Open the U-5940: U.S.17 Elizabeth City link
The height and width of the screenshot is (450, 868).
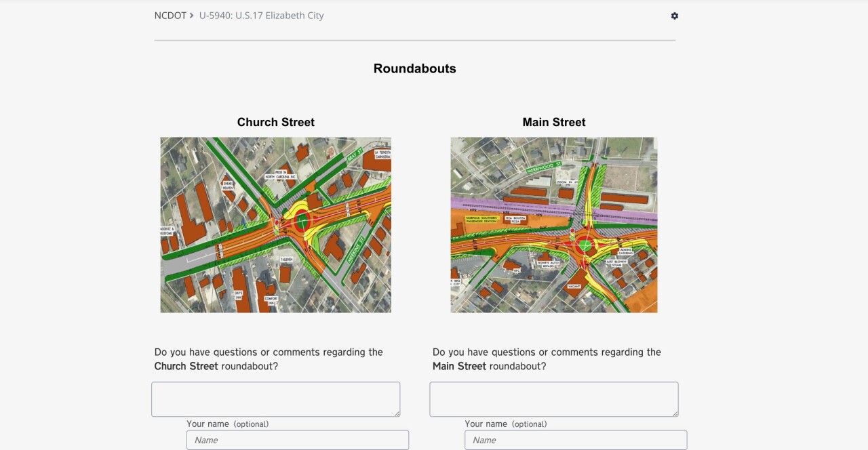pyautogui.click(x=260, y=15)
